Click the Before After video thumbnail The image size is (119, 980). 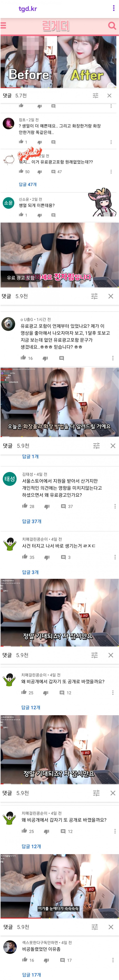[59, 62]
